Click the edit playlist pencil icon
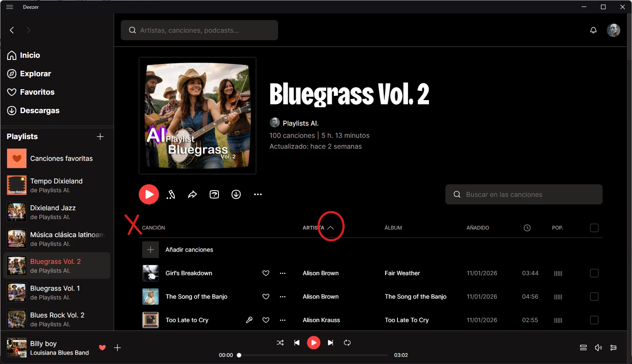The height and width of the screenshot is (364, 632). [x=171, y=194]
